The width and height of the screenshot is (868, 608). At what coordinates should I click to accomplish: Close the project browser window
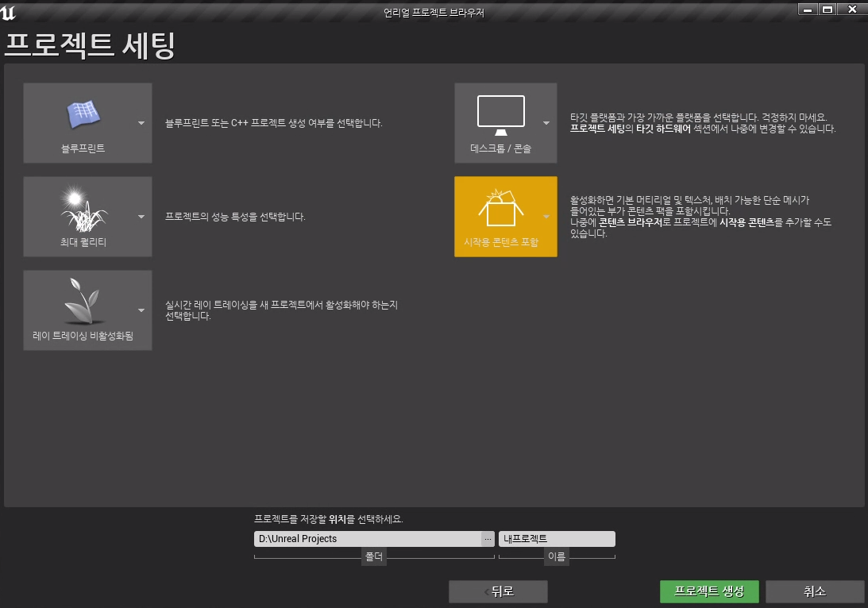click(x=852, y=10)
